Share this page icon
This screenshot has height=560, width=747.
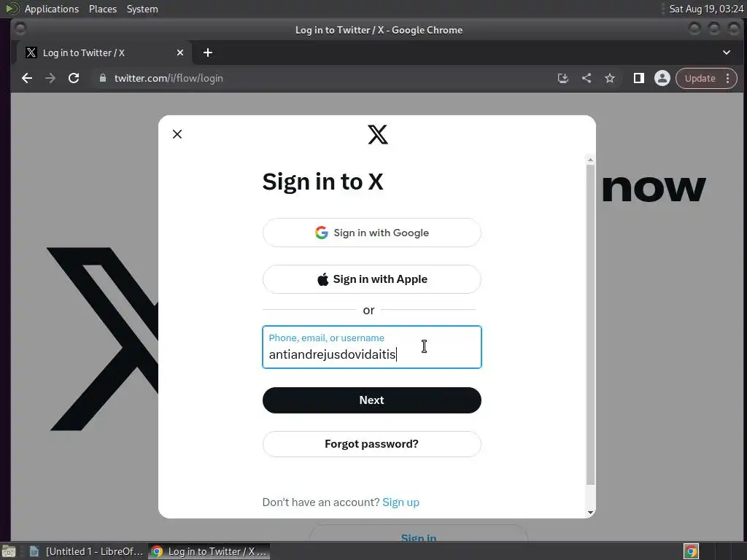(587, 78)
